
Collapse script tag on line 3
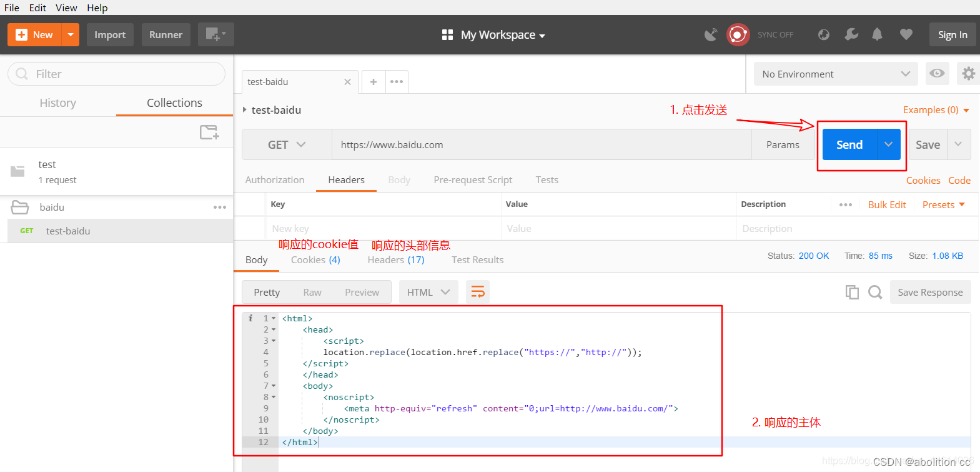(274, 341)
